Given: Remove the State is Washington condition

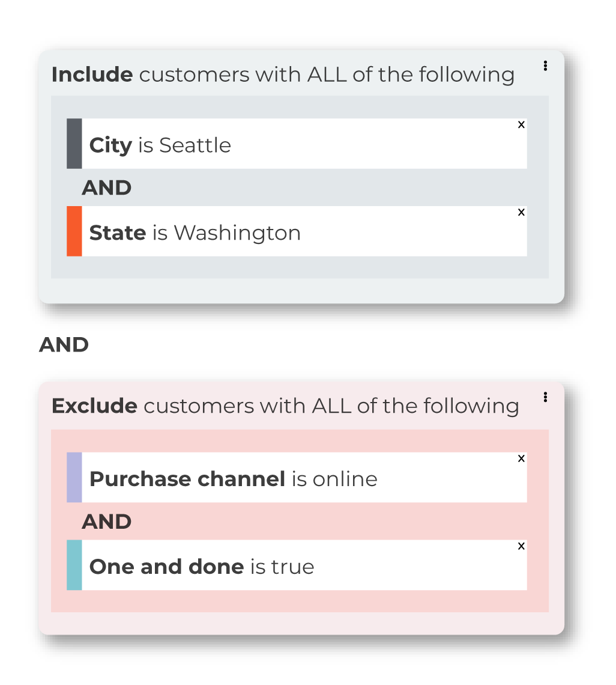Looking at the screenshot, I should [x=521, y=212].
